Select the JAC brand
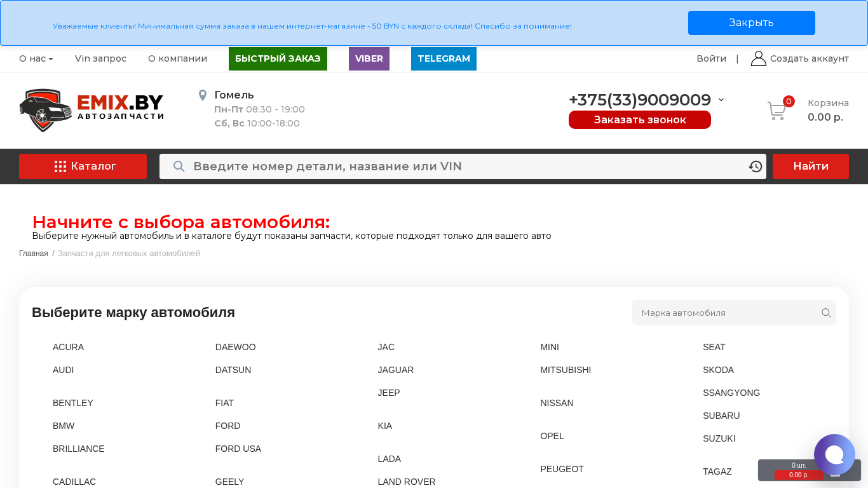 [386, 347]
